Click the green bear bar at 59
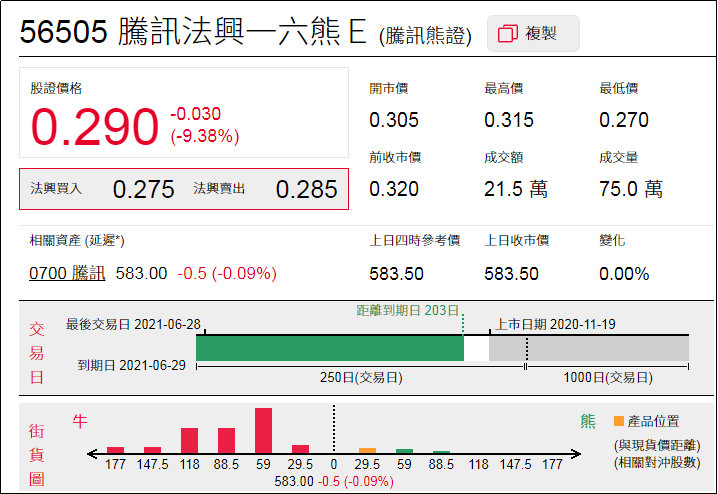Image resolution: width=718 pixels, height=494 pixels. (x=404, y=451)
